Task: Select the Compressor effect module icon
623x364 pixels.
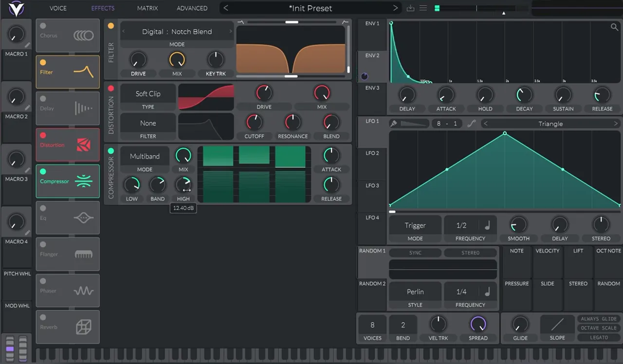Action: 83,182
